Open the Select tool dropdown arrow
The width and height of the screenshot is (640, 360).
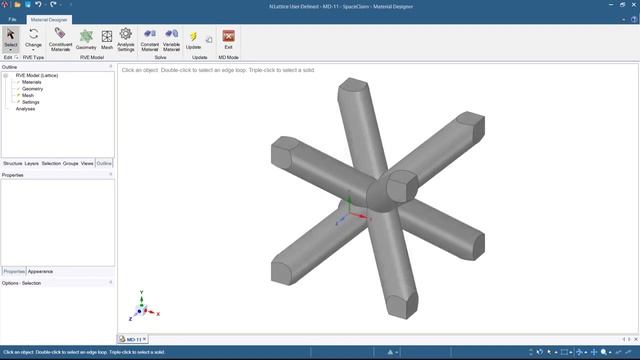tap(11, 50)
